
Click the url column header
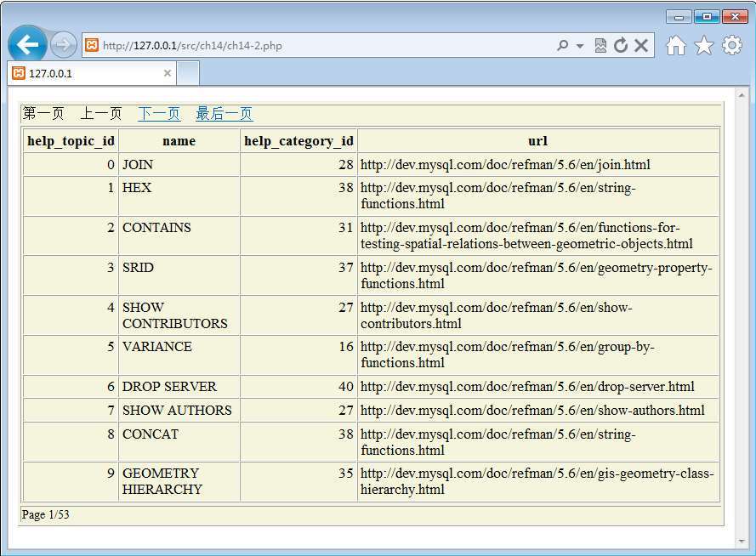[538, 140]
